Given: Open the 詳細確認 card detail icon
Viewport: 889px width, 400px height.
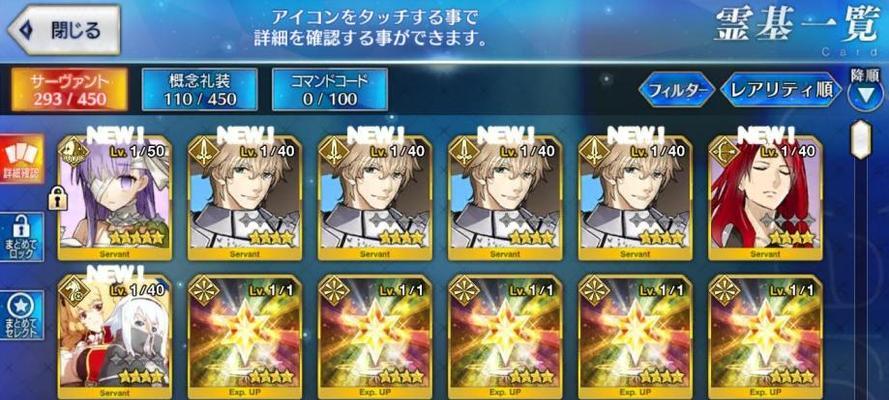Looking at the screenshot, I should 22,159.
